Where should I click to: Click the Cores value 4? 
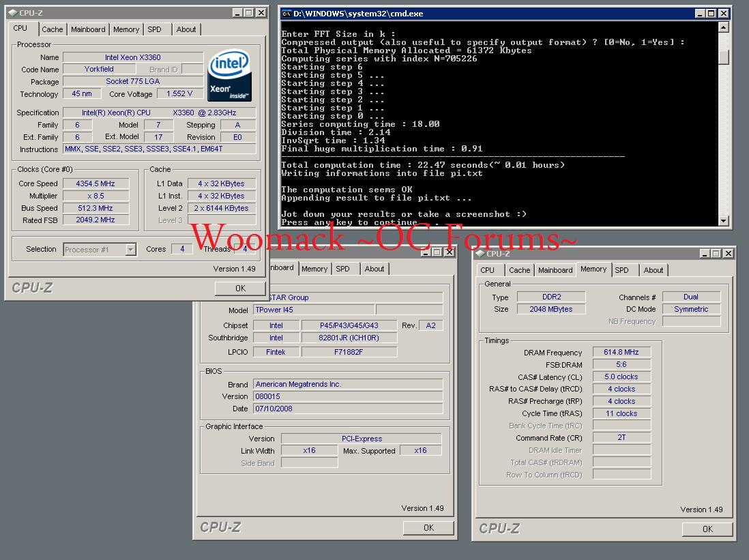click(x=182, y=249)
